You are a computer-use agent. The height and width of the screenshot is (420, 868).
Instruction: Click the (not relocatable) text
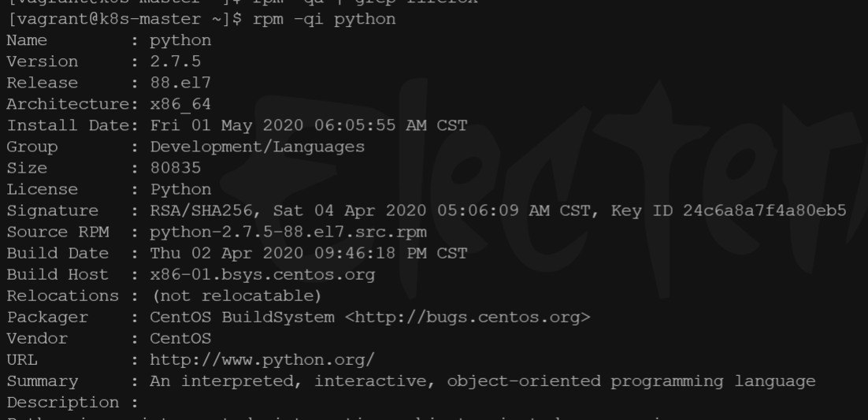coord(237,295)
